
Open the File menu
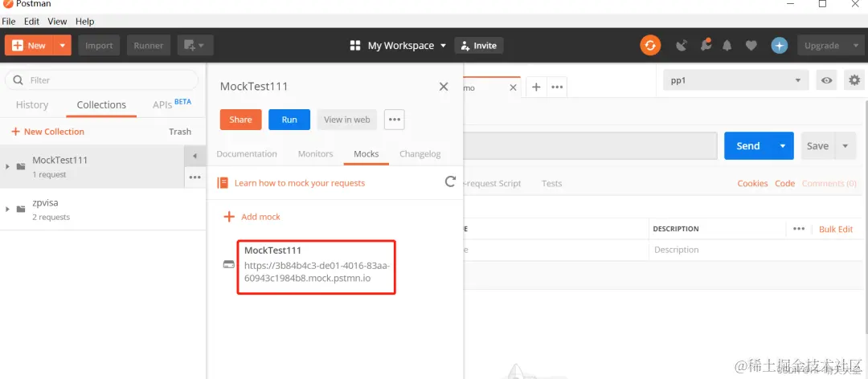9,21
